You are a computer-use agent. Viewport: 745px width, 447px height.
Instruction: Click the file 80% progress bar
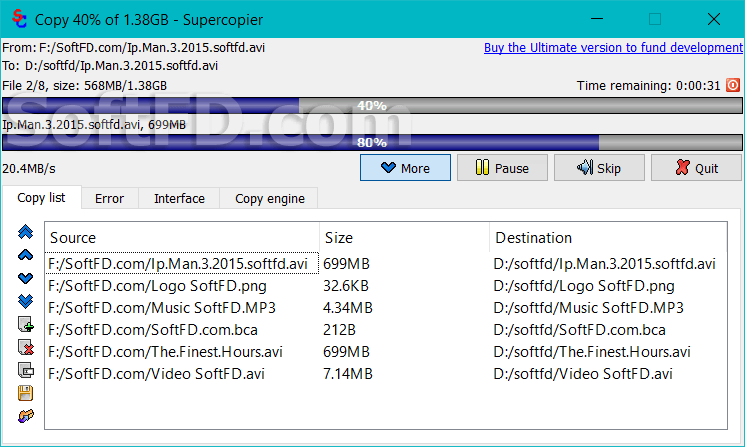(x=372, y=143)
